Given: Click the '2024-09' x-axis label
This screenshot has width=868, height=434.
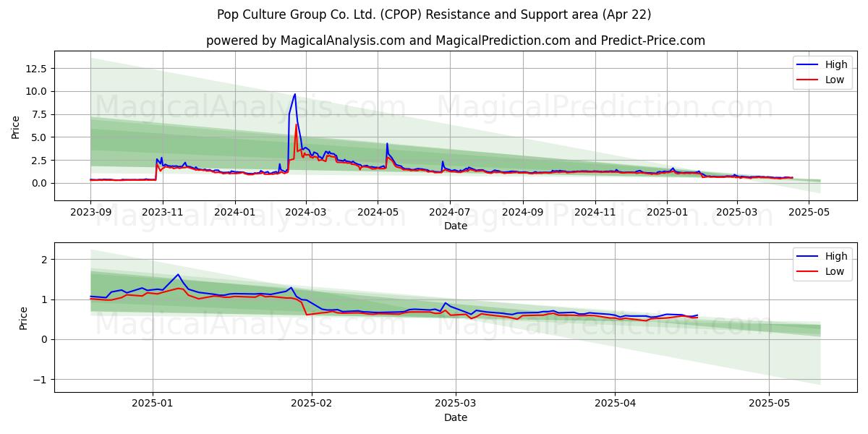Looking at the screenshot, I should click(x=522, y=213).
